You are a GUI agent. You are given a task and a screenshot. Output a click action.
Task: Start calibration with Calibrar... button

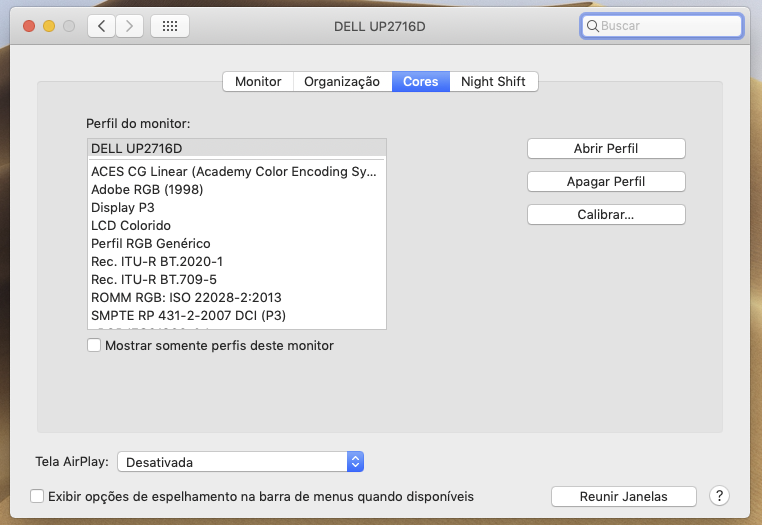click(x=606, y=214)
